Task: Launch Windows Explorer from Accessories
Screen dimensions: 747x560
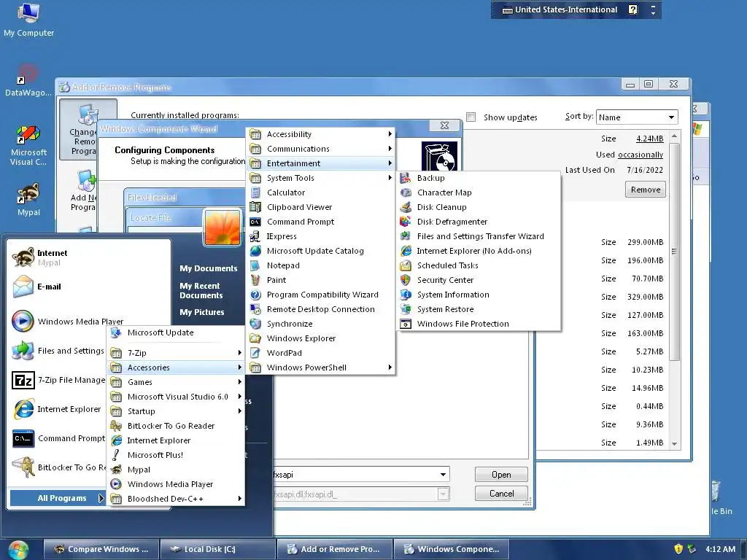Action: pos(321,338)
